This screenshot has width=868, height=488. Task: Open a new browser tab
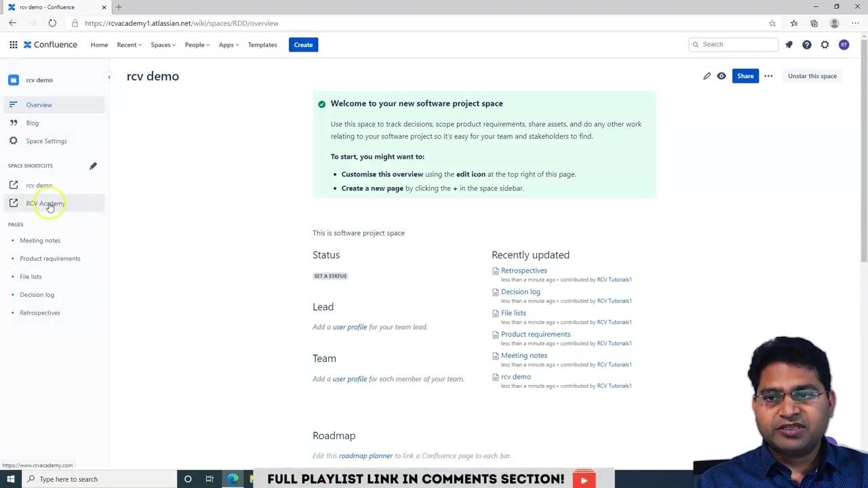point(119,7)
